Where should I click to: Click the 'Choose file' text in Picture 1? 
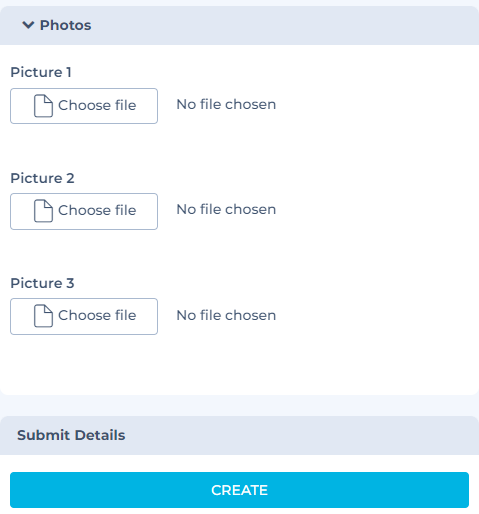click(x=97, y=105)
